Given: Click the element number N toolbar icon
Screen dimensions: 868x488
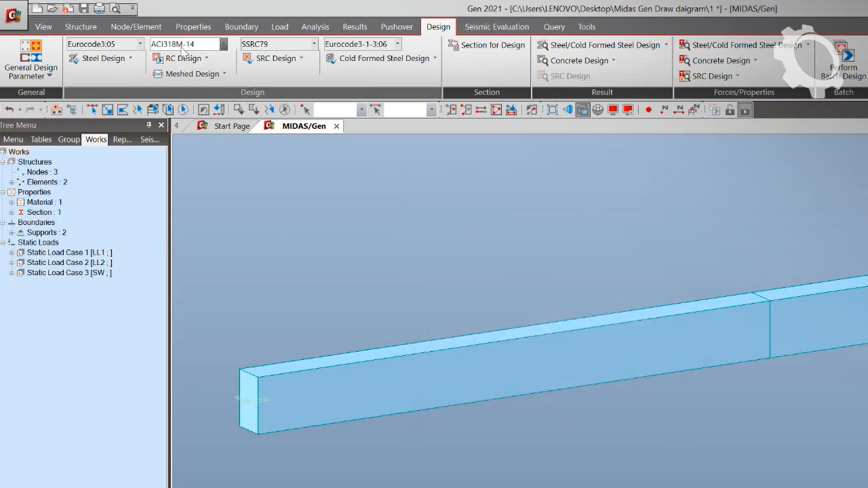Looking at the screenshot, I should pos(679,110).
